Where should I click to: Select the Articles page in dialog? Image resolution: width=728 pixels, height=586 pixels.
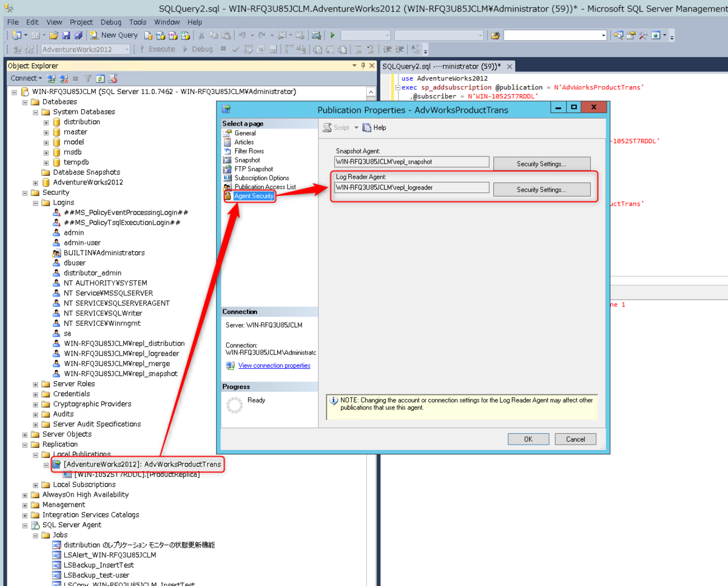point(244,142)
